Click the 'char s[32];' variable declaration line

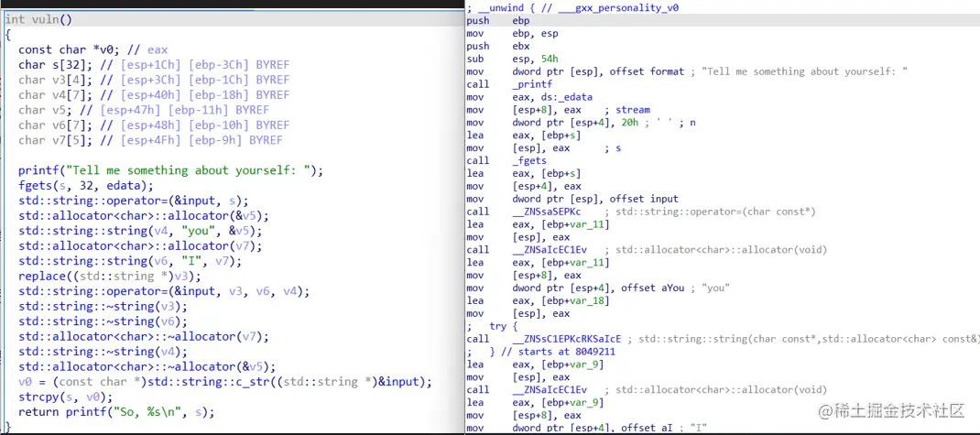pos(154,65)
